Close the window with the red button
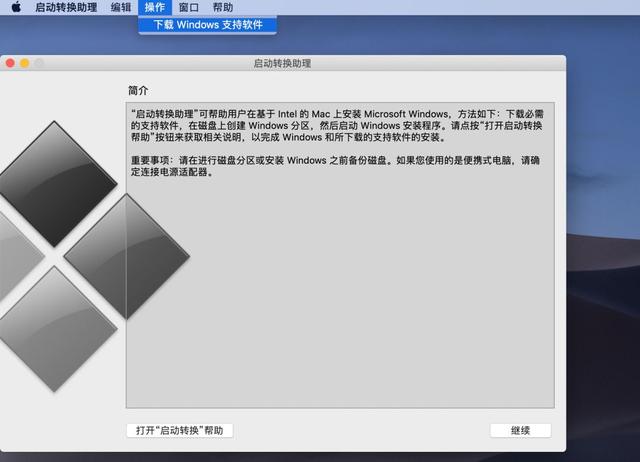 pyautogui.click(x=10, y=63)
